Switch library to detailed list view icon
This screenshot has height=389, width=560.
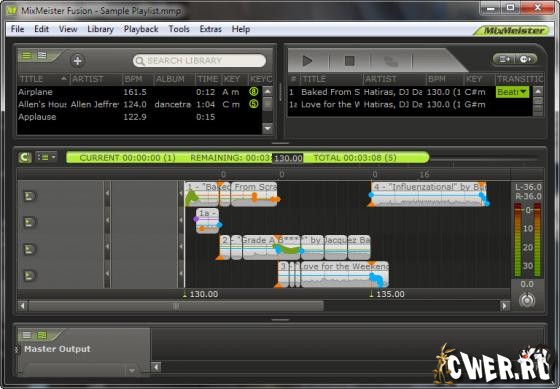click(42, 56)
